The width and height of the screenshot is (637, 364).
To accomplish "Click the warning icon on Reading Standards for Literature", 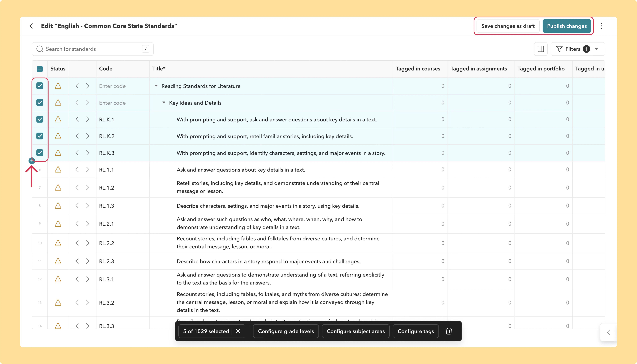I will coord(58,86).
